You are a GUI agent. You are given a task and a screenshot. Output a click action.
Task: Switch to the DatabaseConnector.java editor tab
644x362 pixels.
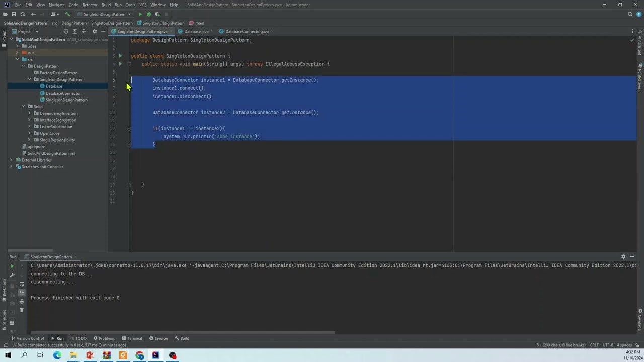(247, 31)
